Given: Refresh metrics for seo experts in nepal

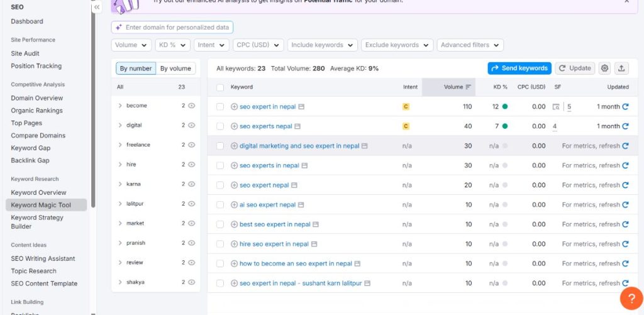Looking at the screenshot, I should point(625,165).
